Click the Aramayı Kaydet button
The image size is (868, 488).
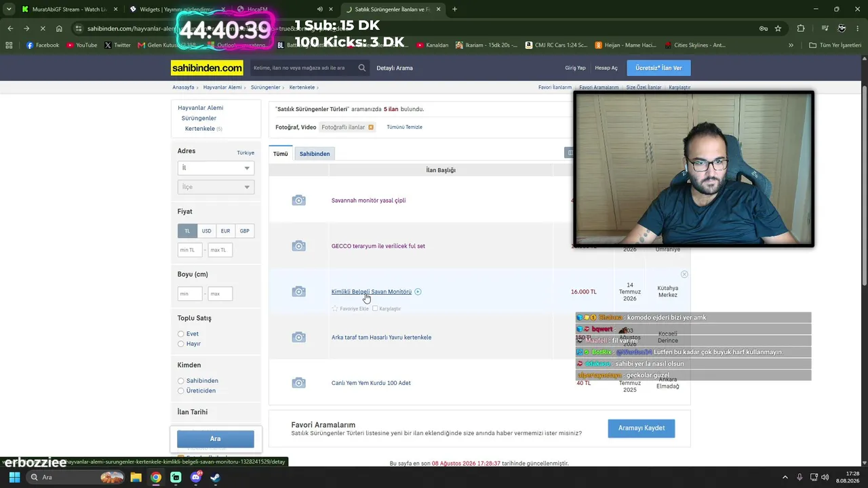tap(642, 428)
